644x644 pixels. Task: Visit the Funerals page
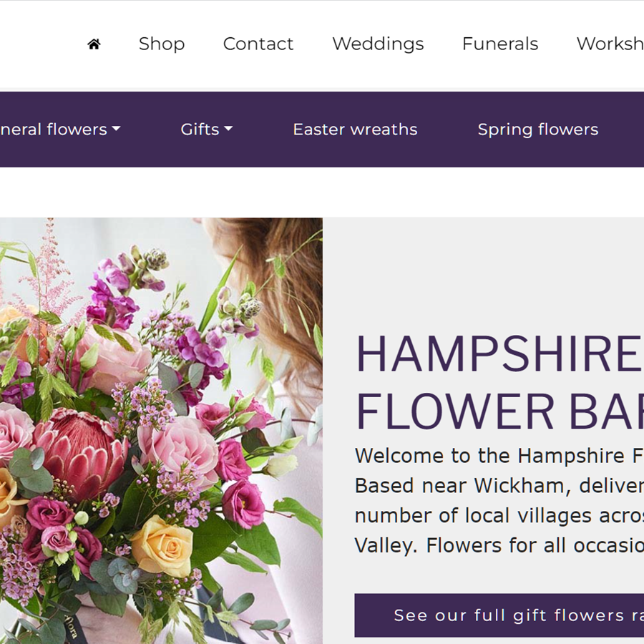(x=499, y=44)
